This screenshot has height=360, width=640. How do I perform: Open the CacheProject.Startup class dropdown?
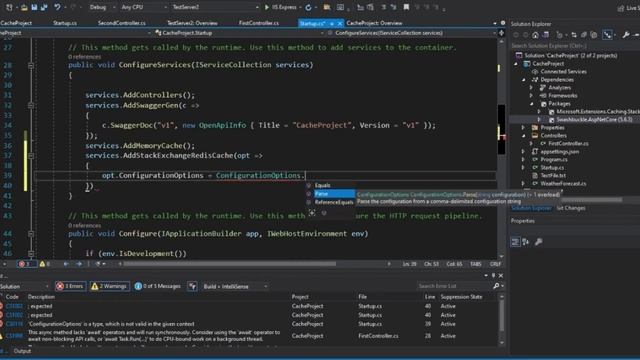click(x=239, y=33)
